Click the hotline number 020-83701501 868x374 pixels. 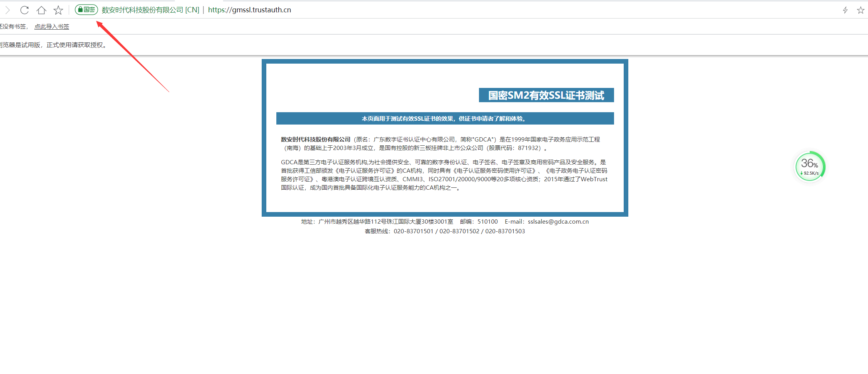[x=413, y=231]
